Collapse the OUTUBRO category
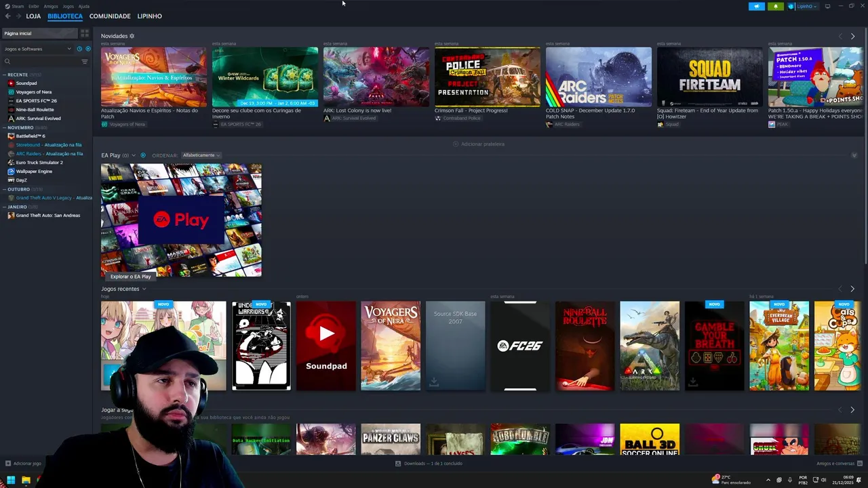The image size is (868, 488). pyautogui.click(x=4, y=189)
